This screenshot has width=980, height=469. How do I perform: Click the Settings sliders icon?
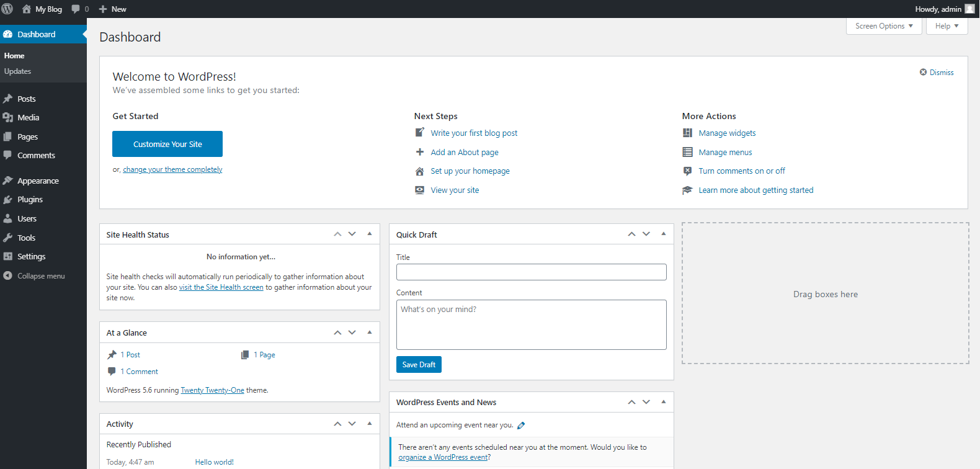[x=7, y=256]
